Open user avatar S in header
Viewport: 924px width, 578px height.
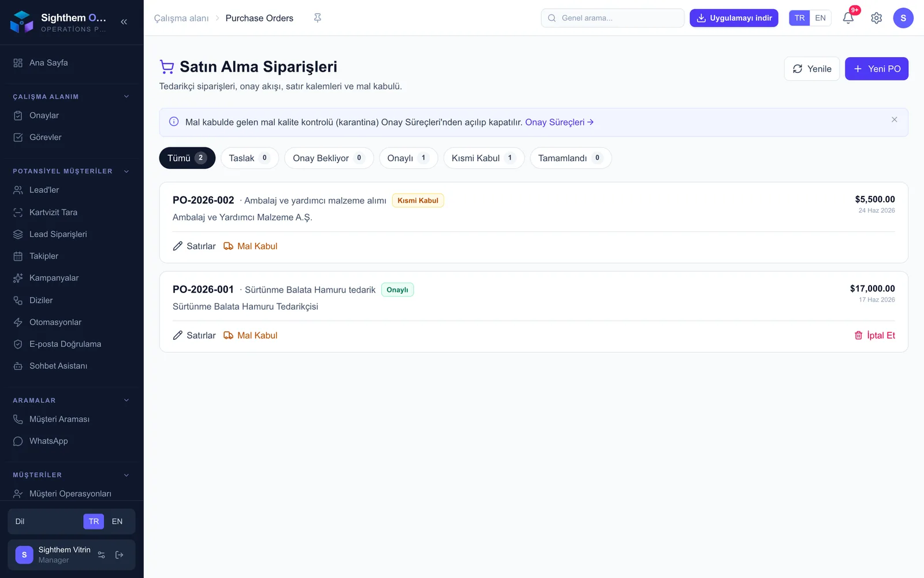[903, 18]
